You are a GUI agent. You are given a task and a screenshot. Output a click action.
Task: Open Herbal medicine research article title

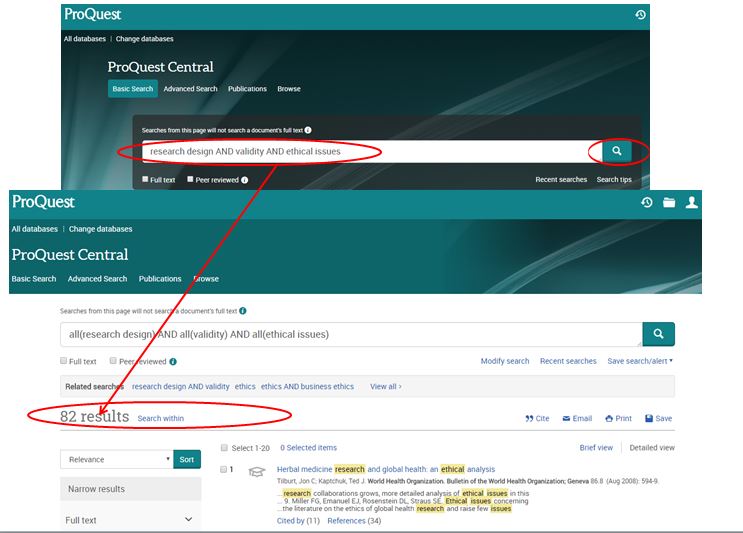[x=386, y=469]
